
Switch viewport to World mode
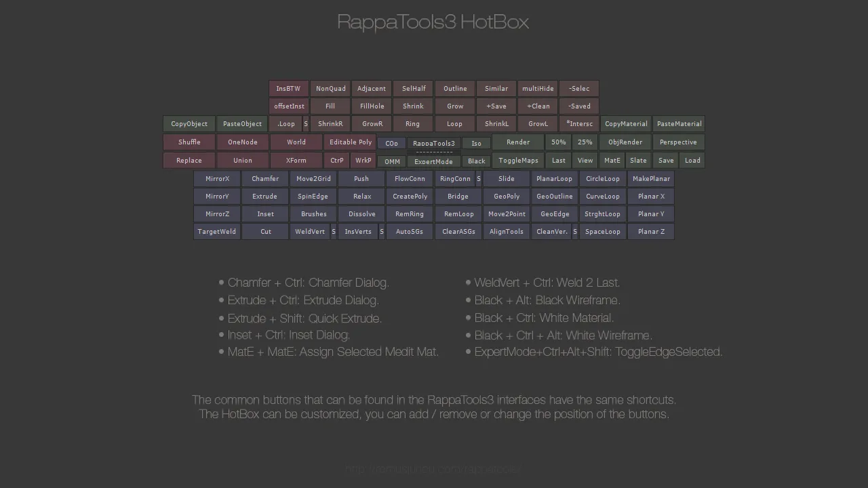point(296,142)
